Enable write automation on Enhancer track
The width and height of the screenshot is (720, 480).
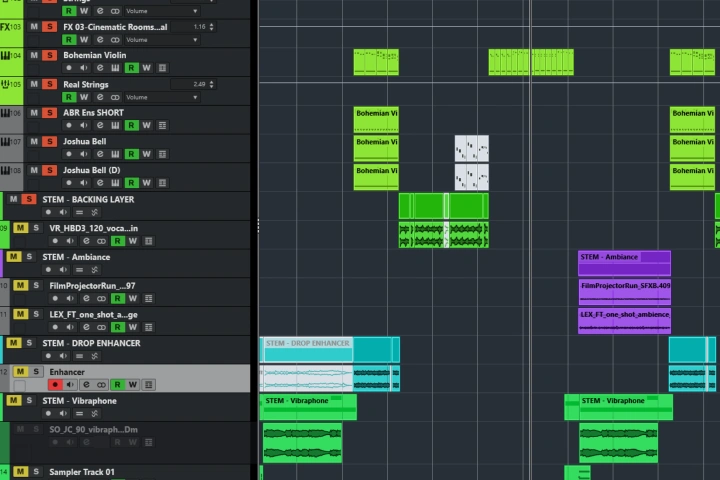tap(132, 385)
